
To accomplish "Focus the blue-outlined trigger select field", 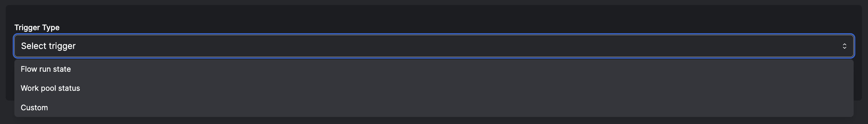I will 434,46.
